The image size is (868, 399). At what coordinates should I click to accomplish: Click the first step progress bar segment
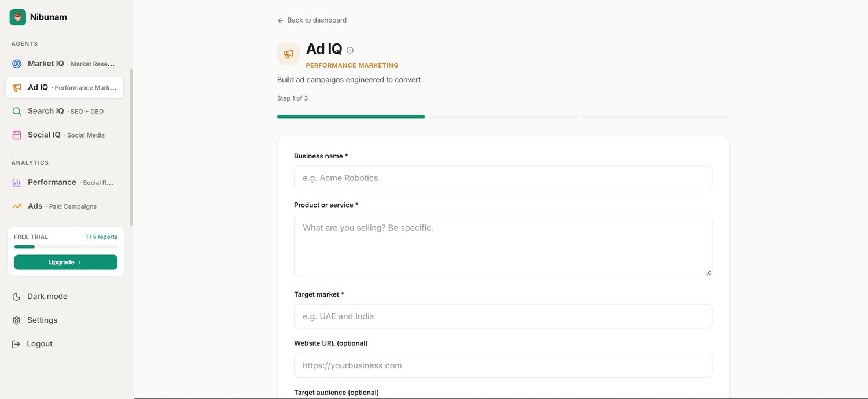point(351,117)
